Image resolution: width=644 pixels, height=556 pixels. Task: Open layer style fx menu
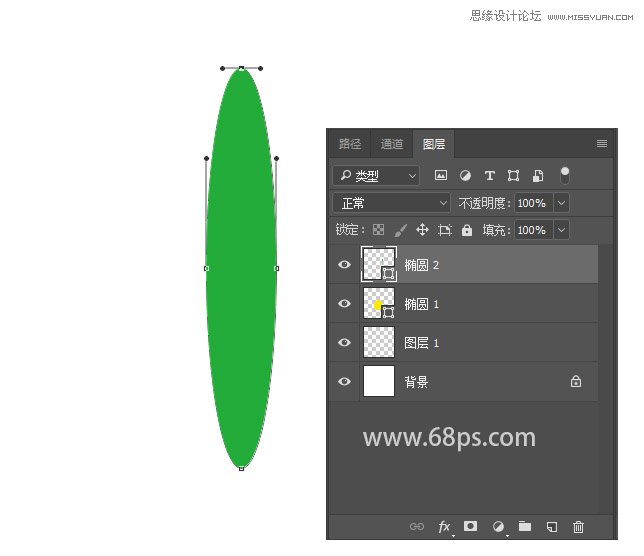click(x=444, y=526)
